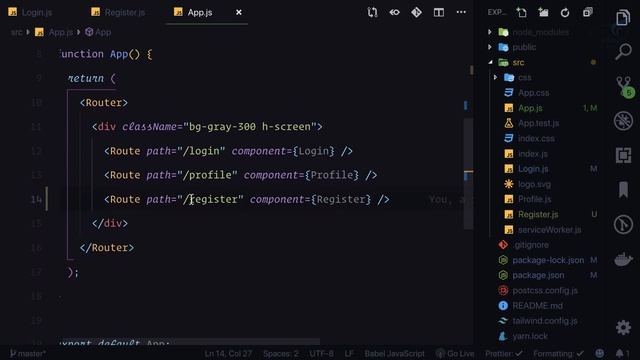Change indentation via Spaces: 2
This screenshot has height=360, width=640.
(x=281, y=353)
